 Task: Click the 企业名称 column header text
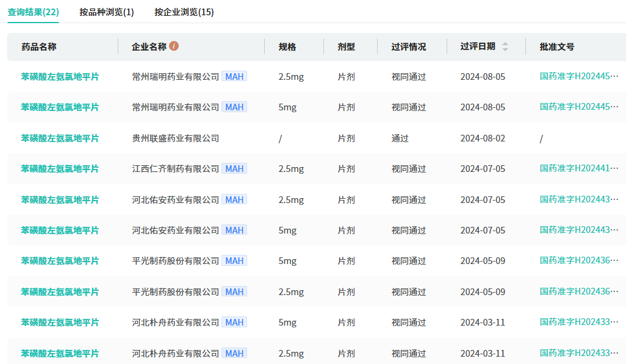(x=149, y=47)
